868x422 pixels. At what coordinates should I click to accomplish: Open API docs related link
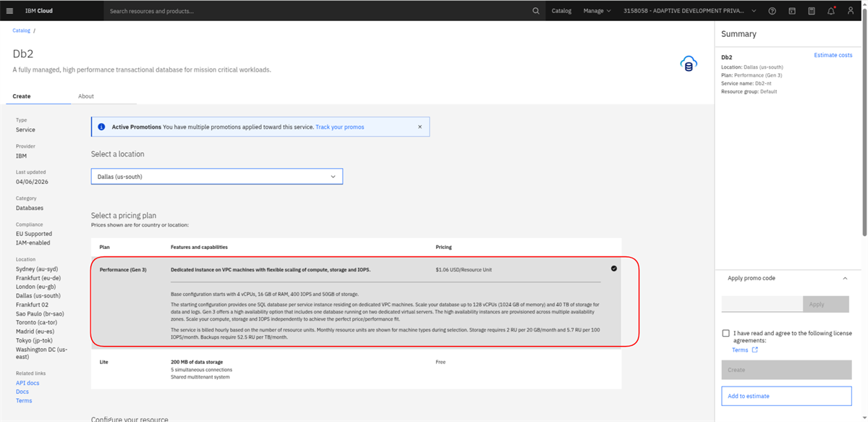[27, 383]
